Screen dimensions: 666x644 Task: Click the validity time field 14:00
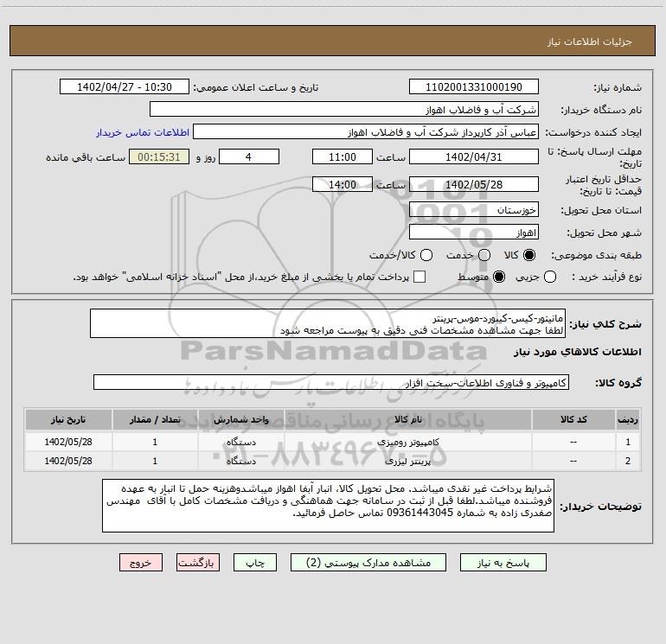(343, 184)
